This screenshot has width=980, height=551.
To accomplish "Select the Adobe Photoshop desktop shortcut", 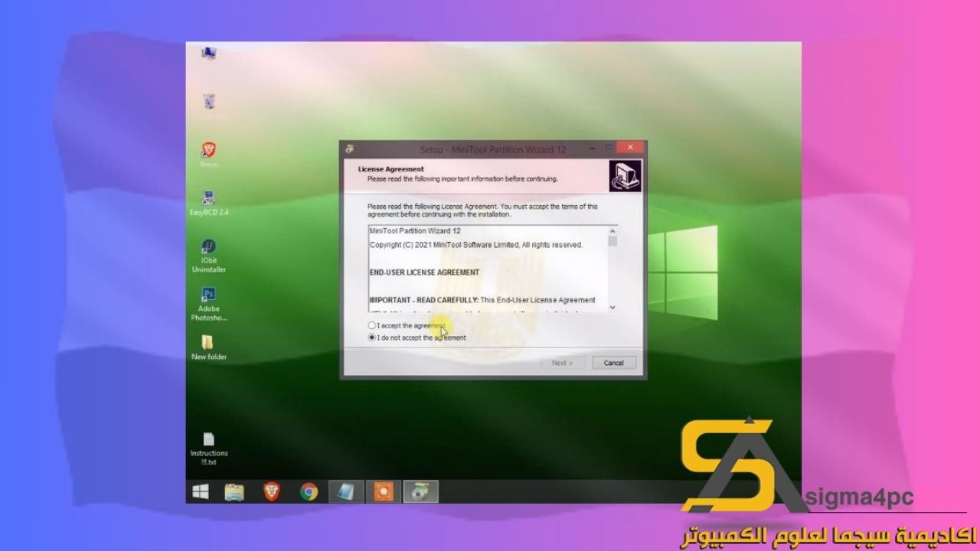I will 208,304.
